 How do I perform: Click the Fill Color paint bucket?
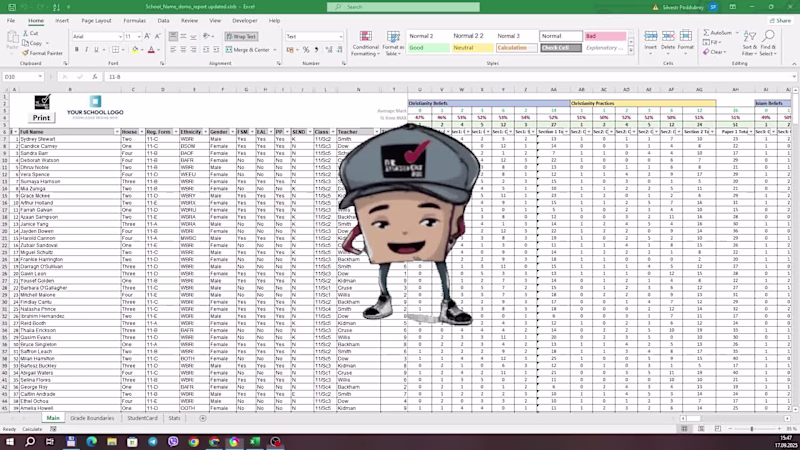click(135, 49)
